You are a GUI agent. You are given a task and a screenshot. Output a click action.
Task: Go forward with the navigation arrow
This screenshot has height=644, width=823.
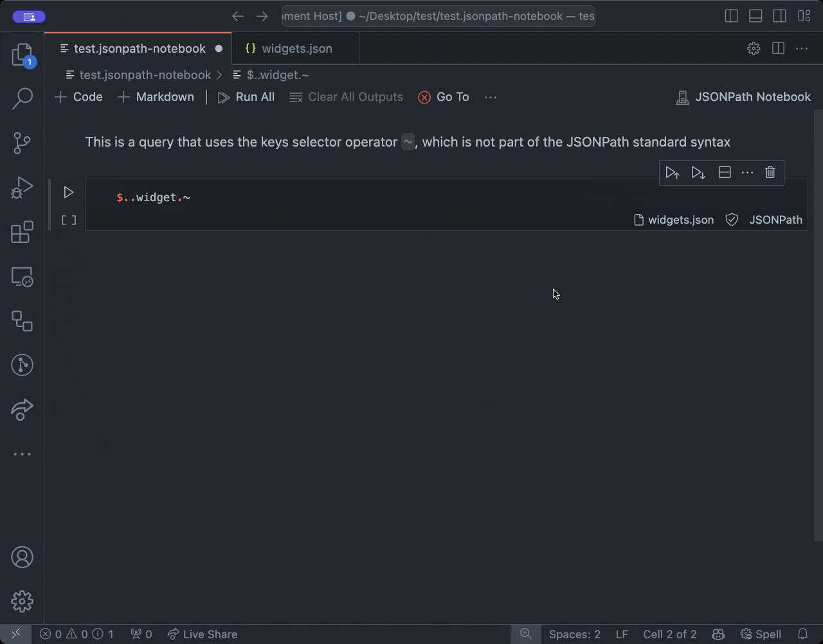coord(262,16)
